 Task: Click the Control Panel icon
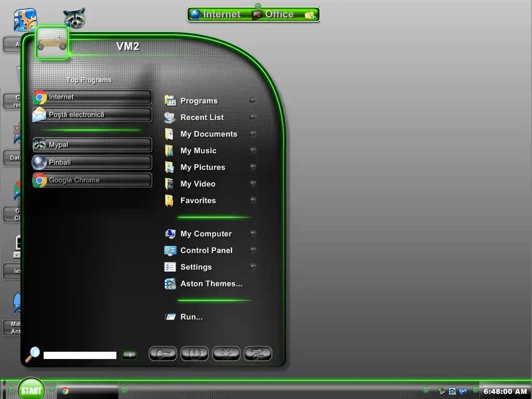point(170,250)
